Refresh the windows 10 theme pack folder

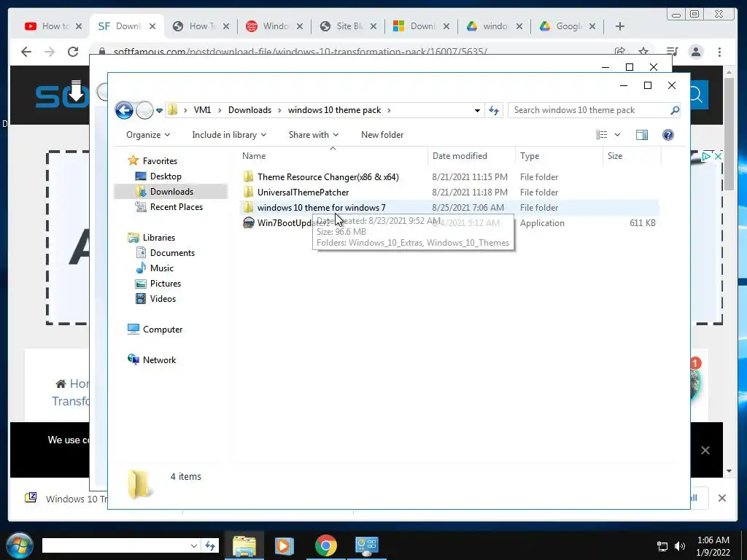pos(494,111)
